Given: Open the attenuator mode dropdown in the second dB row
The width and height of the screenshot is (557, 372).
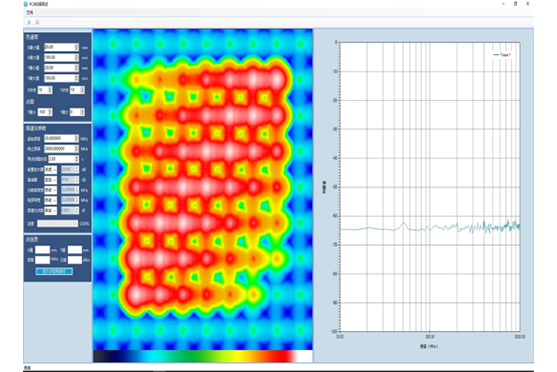Looking at the screenshot, I should [50, 180].
